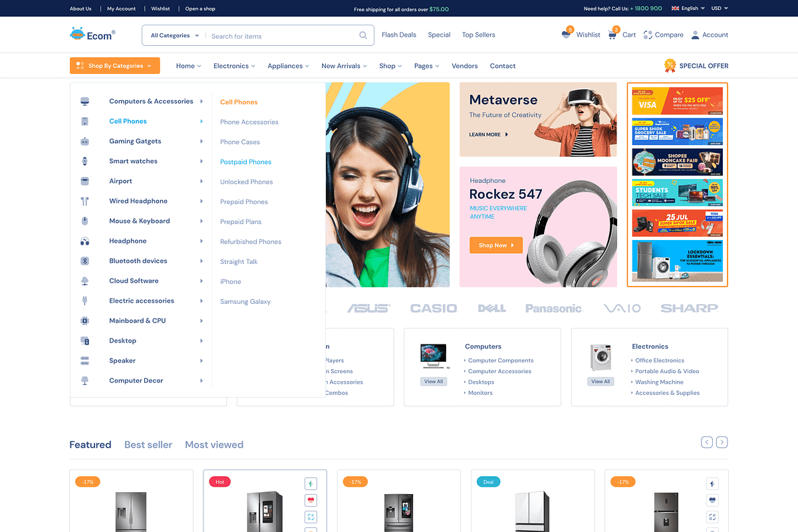Expand the Appliances menu dropdown
The height and width of the screenshot is (532, 798).
[x=289, y=66]
